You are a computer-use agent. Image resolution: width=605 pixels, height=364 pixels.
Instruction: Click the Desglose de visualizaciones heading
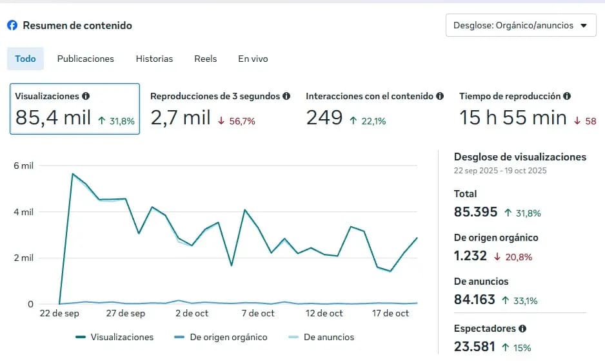(520, 157)
